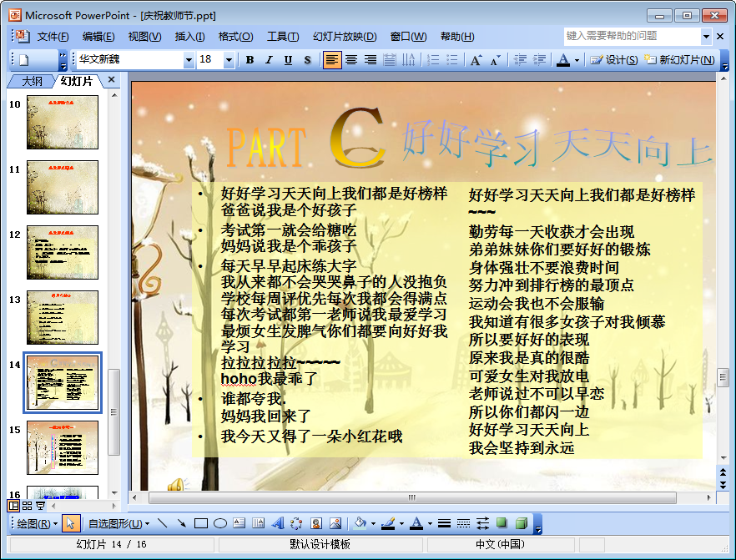This screenshot has height=560, width=736.
Task: Select the Arrow drawing tool
Action: pyautogui.click(x=182, y=523)
